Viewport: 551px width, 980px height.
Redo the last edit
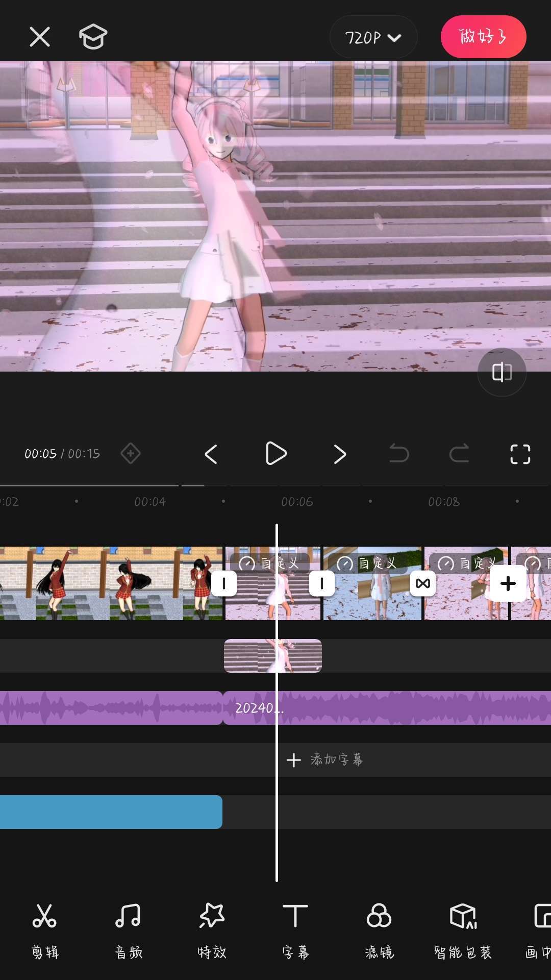459,453
